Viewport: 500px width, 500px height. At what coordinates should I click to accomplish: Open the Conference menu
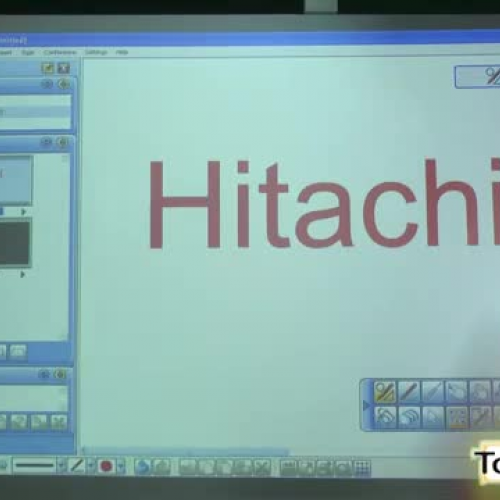click(x=60, y=52)
